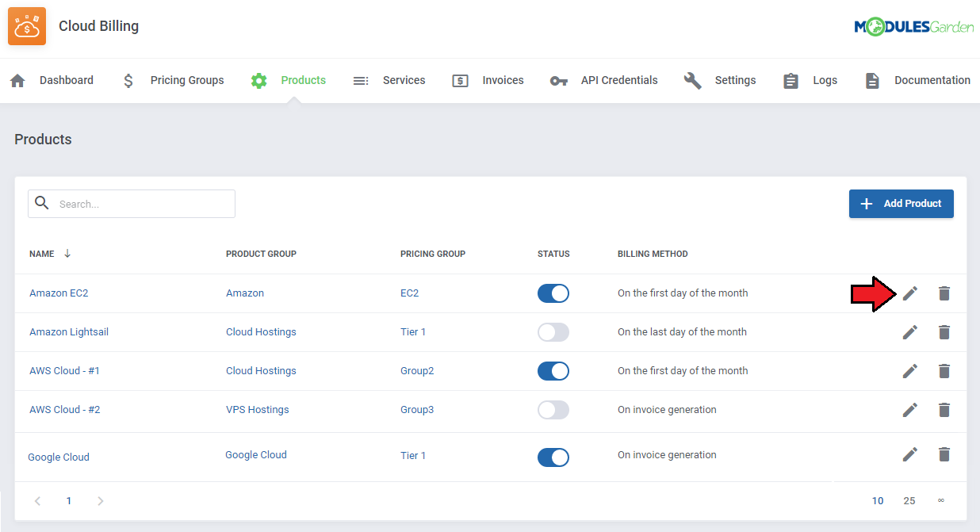Click the Pricing Groups dollar icon
This screenshot has height=532, width=980.
point(128,80)
